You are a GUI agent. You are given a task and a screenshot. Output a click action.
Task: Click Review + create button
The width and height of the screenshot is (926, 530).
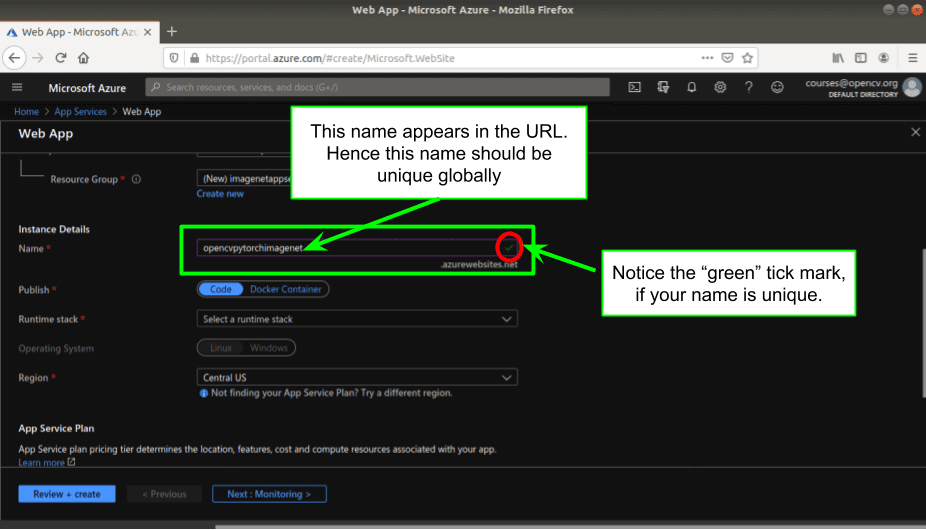[67, 494]
